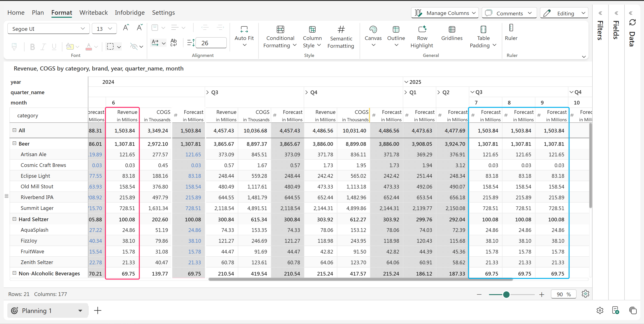Open the Infobridge tab
The width and height of the screenshot is (644, 324).
click(x=130, y=13)
